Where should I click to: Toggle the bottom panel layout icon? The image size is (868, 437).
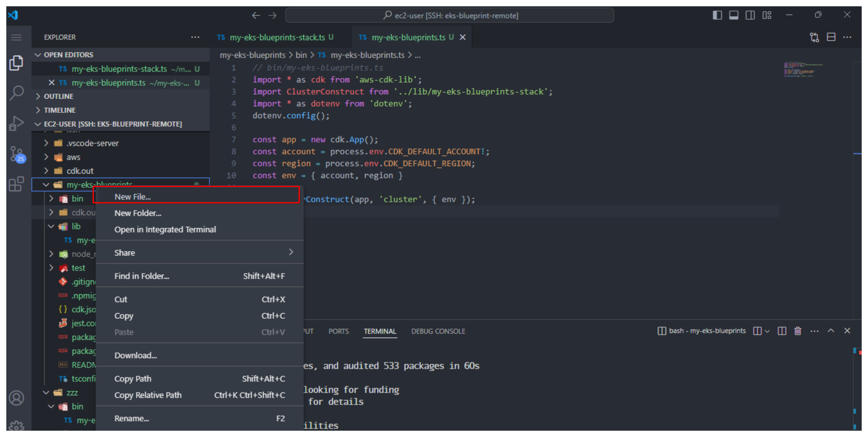pos(734,15)
